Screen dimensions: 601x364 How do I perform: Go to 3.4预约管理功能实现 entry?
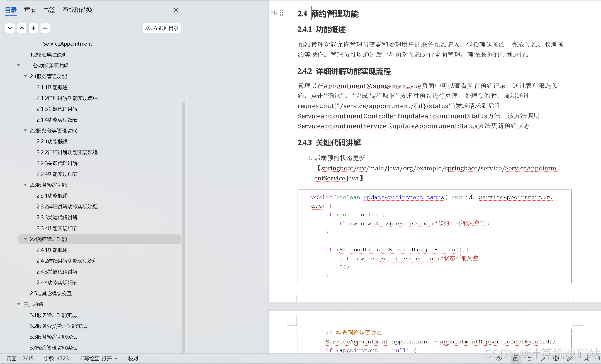tap(53, 348)
